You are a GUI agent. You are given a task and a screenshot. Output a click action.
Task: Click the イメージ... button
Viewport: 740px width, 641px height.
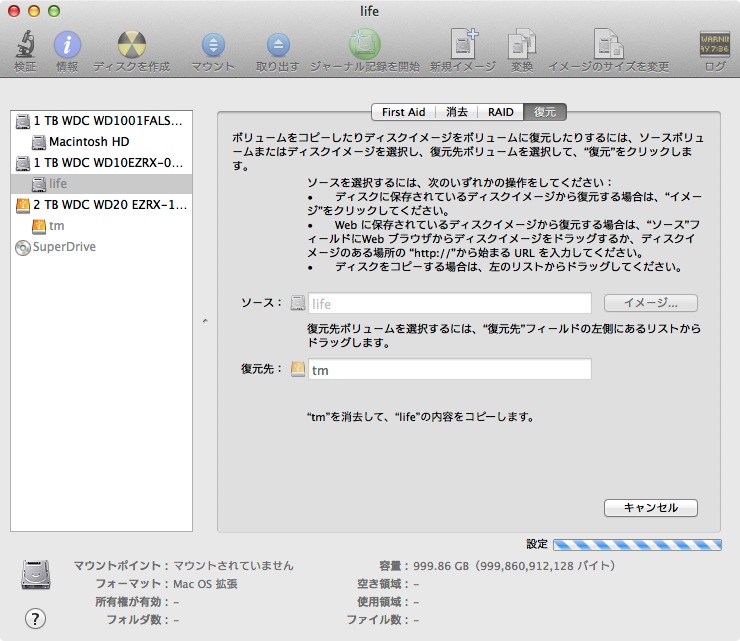(x=650, y=303)
